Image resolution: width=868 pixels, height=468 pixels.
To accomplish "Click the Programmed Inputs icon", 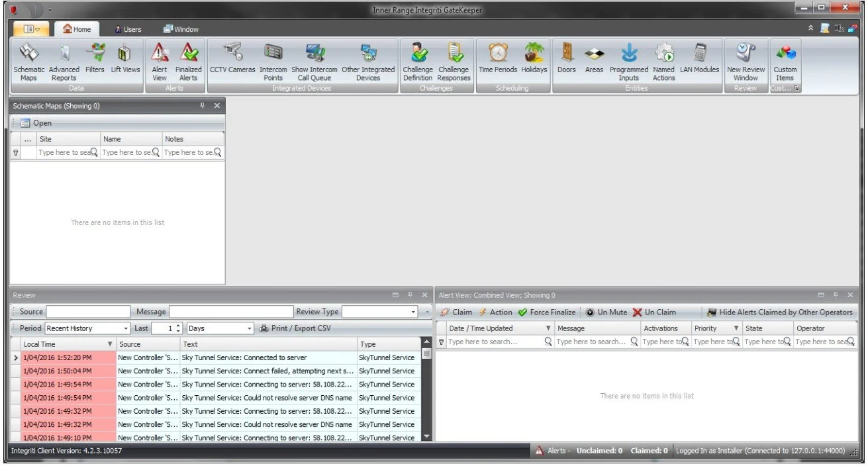I will click(x=628, y=60).
